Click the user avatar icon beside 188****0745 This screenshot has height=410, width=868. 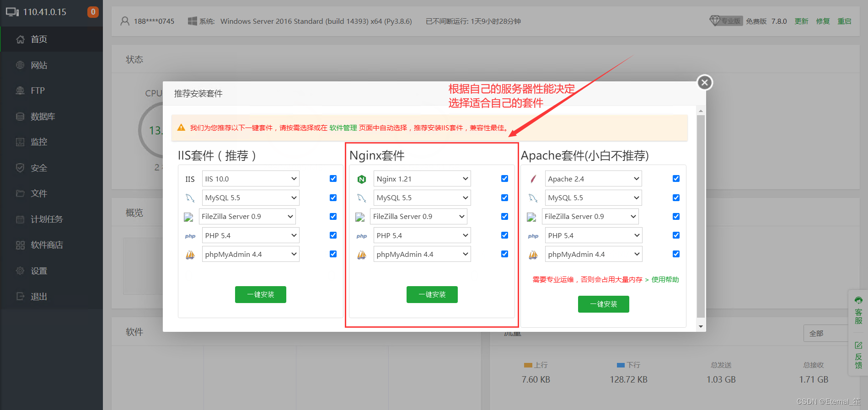click(x=125, y=21)
